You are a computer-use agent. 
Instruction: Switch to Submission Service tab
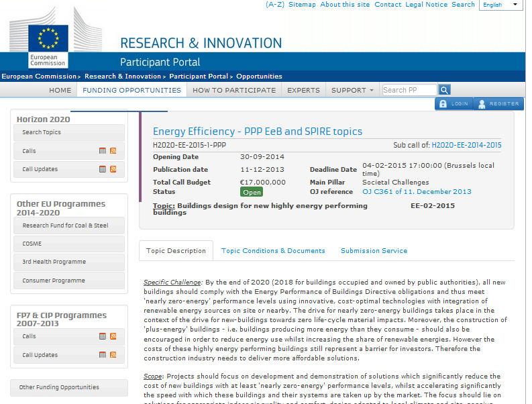point(374,250)
